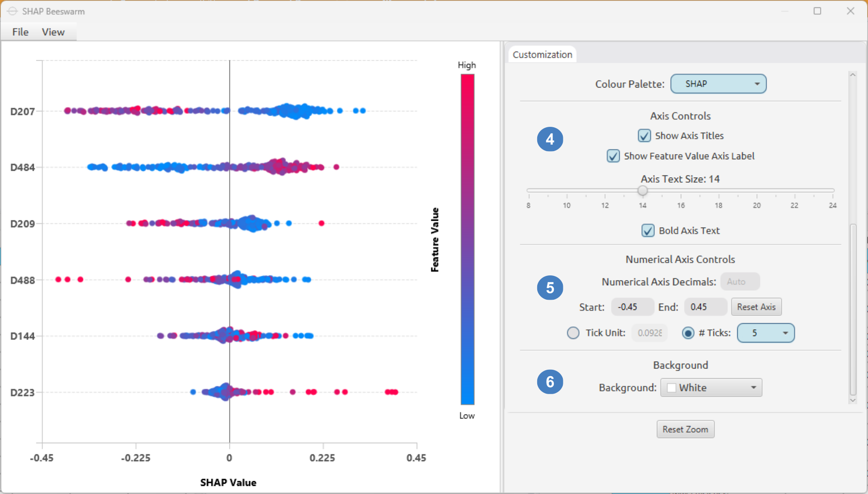
Task: Click the scroll down arrow in Customization panel
Action: 853,400
